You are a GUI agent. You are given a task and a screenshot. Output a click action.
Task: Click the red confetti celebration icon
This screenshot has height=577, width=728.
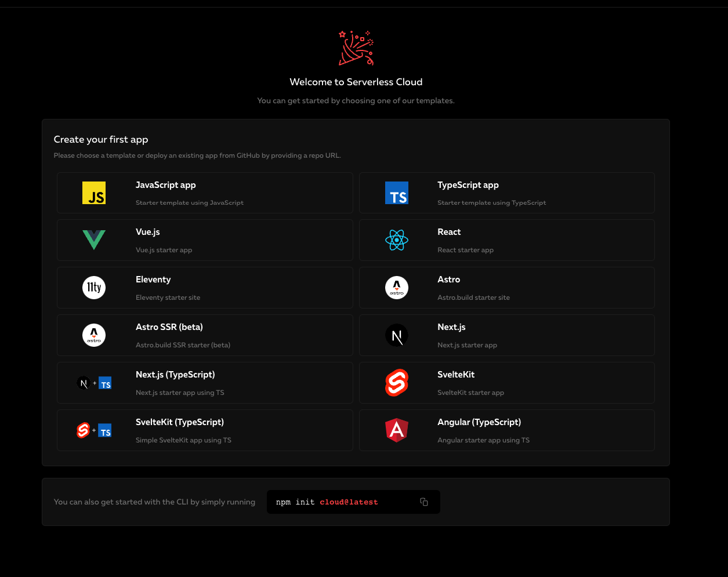[356, 48]
